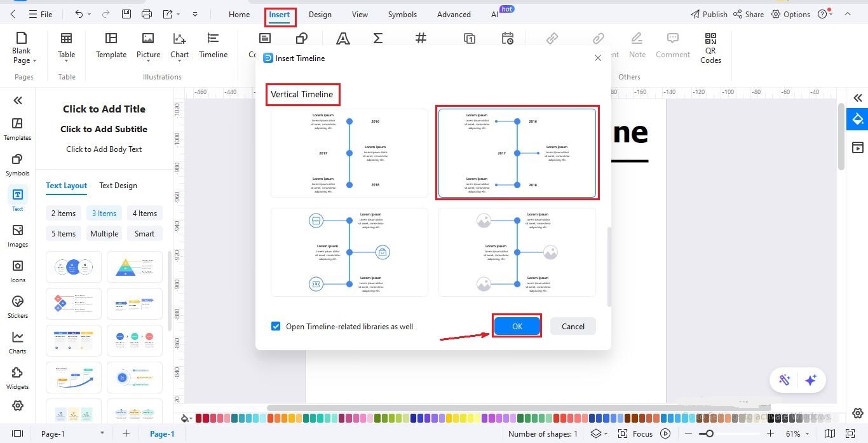This screenshot has height=443, width=868.
Task: Open the Symbols panel in the left sidebar
Action: click(17, 163)
